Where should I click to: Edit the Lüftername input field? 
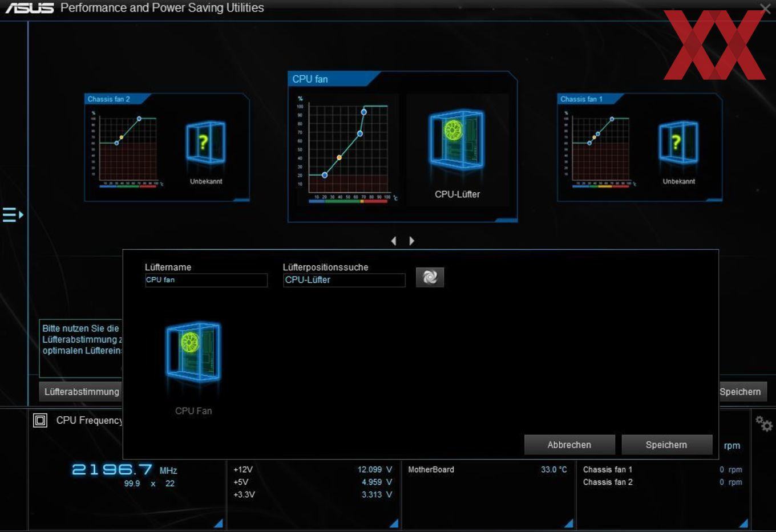tap(206, 280)
